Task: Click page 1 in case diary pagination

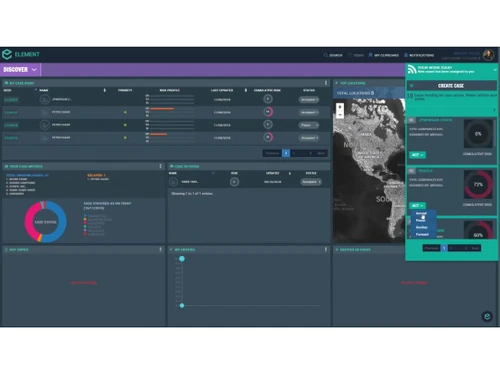Action: pos(286,153)
